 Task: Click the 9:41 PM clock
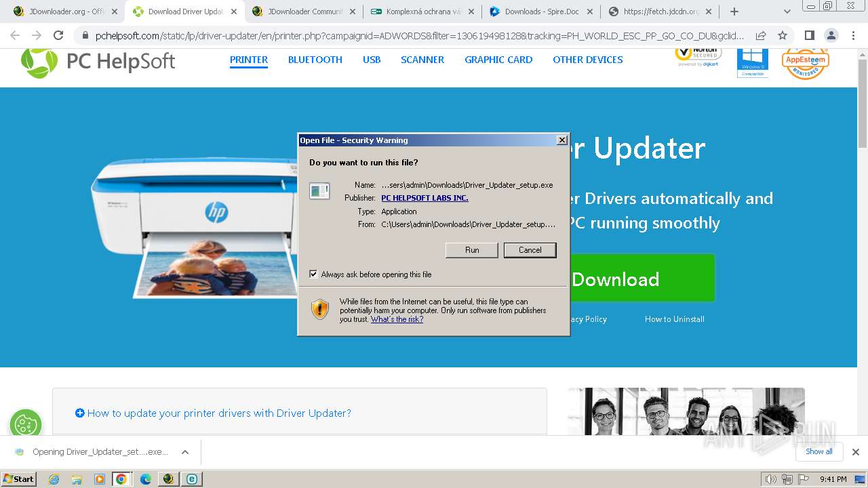pos(833,479)
